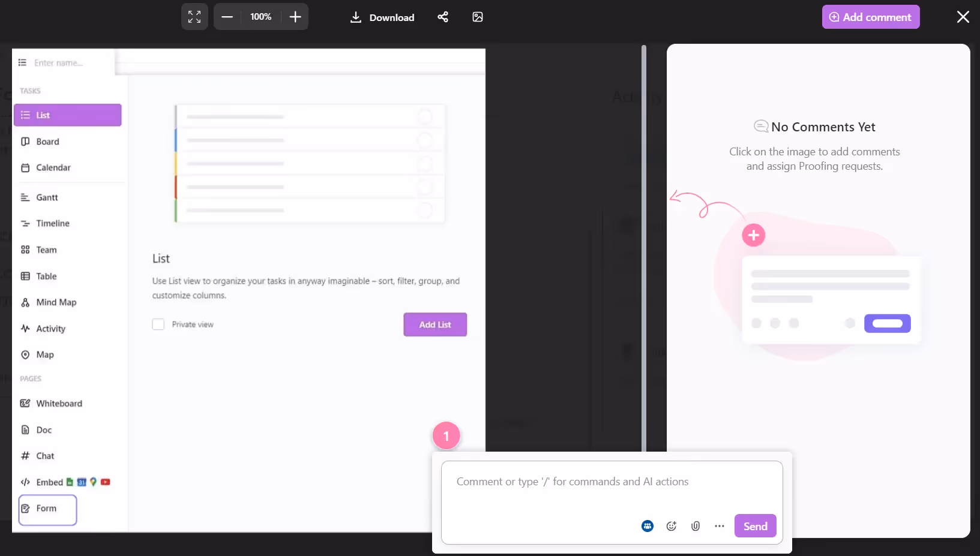Screen dimensions: 980x556
Task: Open the emoji picker in comment box
Action: [x=671, y=526]
